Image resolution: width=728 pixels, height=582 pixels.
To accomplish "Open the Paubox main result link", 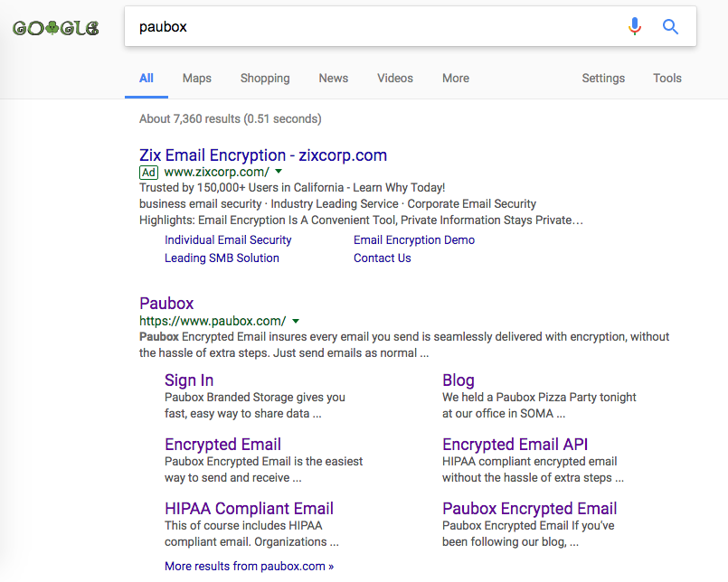I will point(166,304).
